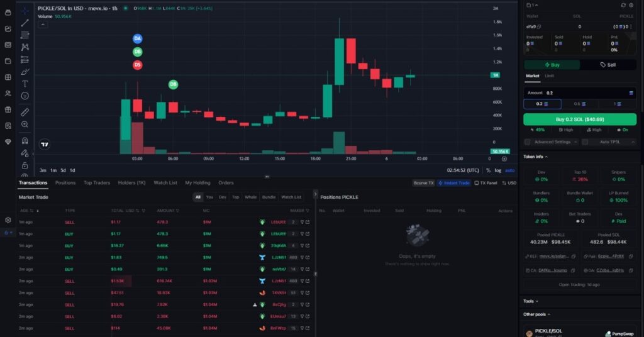Viewport: 644px width, 337px height.
Task: Collapse the Positions PICKLE panel arrow
Action: 316,194
